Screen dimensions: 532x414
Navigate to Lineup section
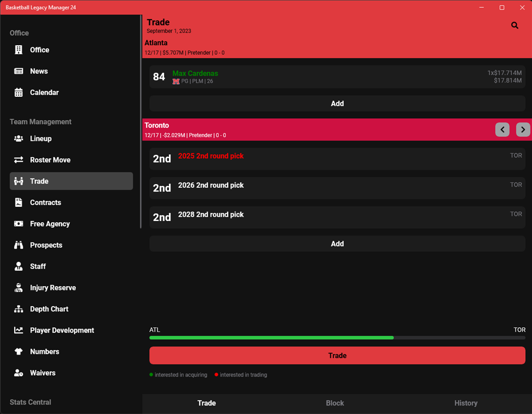coord(40,138)
